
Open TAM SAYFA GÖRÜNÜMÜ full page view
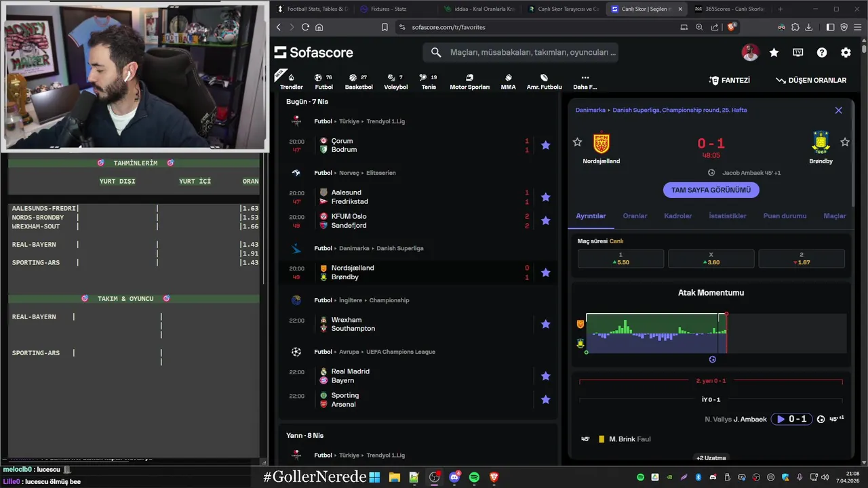coord(711,190)
